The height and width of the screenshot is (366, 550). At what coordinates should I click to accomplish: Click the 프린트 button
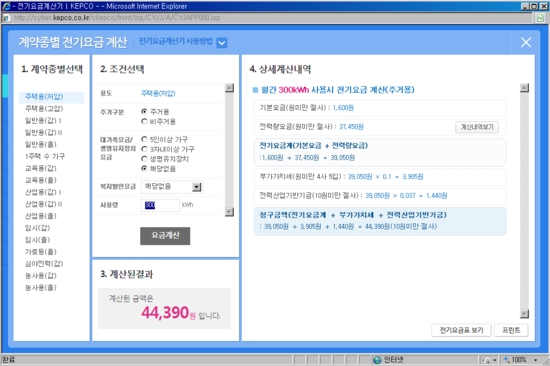[x=511, y=330]
